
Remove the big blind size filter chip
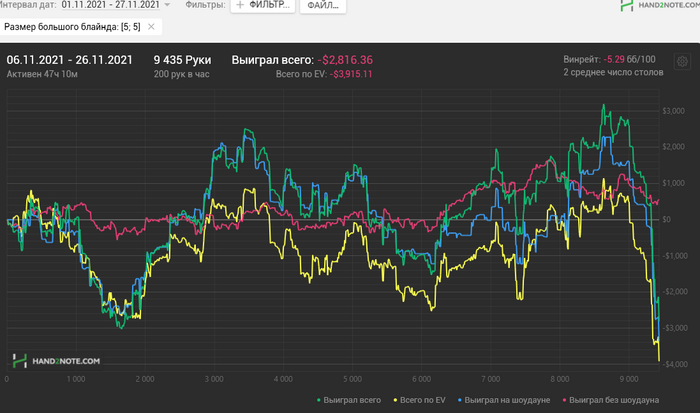[151, 27]
